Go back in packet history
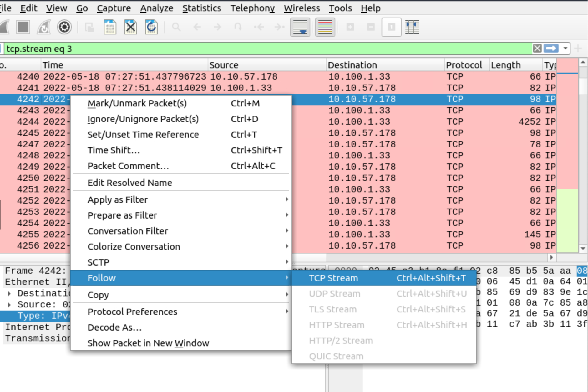 (197, 27)
